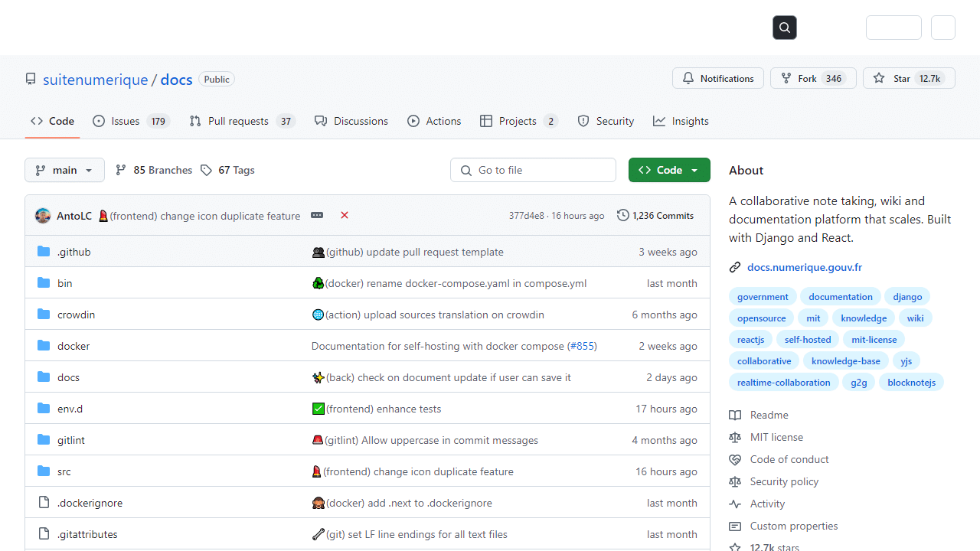The image size is (980, 551).
Task: Click the repository icon beside suitenumerique
Action: pyautogui.click(x=31, y=79)
